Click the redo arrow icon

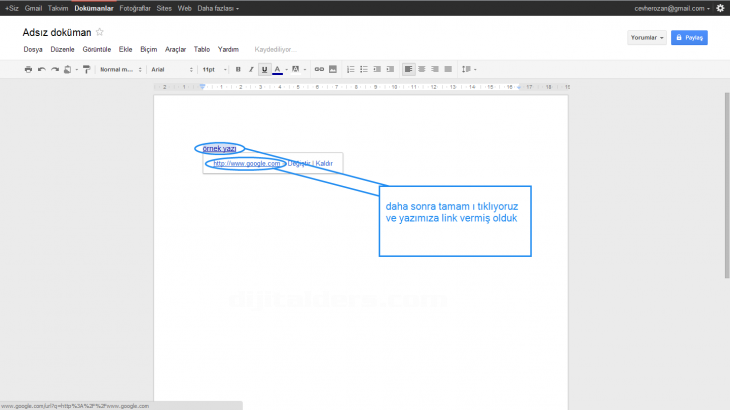point(54,69)
